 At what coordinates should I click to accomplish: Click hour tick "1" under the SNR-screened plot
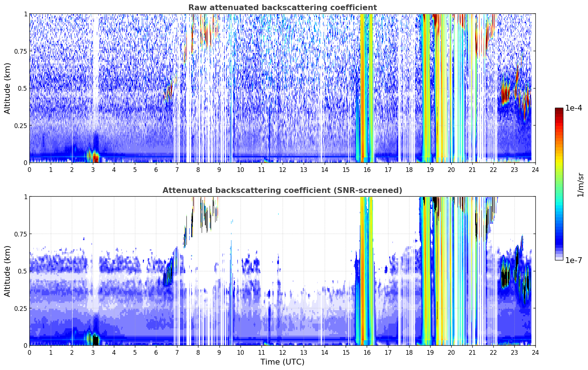(51, 352)
